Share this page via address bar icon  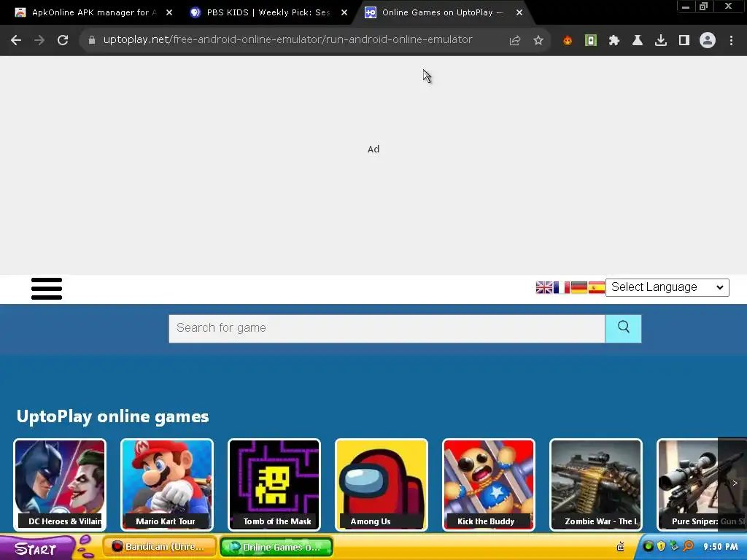coord(514,41)
